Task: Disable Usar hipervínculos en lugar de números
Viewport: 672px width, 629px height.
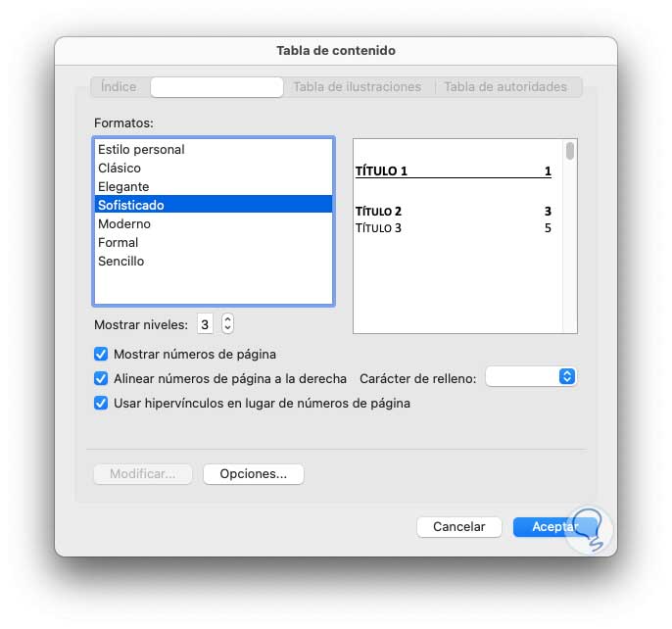Action: coord(101,403)
